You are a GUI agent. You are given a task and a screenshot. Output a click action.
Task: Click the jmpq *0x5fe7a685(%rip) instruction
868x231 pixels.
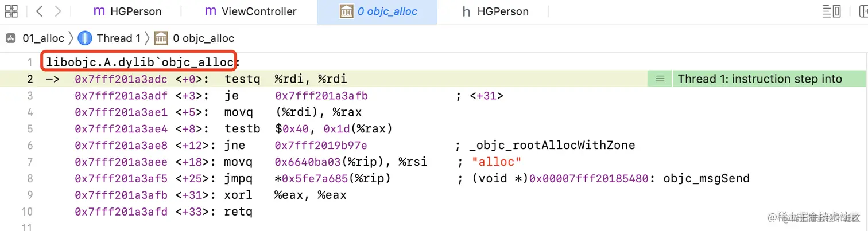pyautogui.click(x=308, y=179)
